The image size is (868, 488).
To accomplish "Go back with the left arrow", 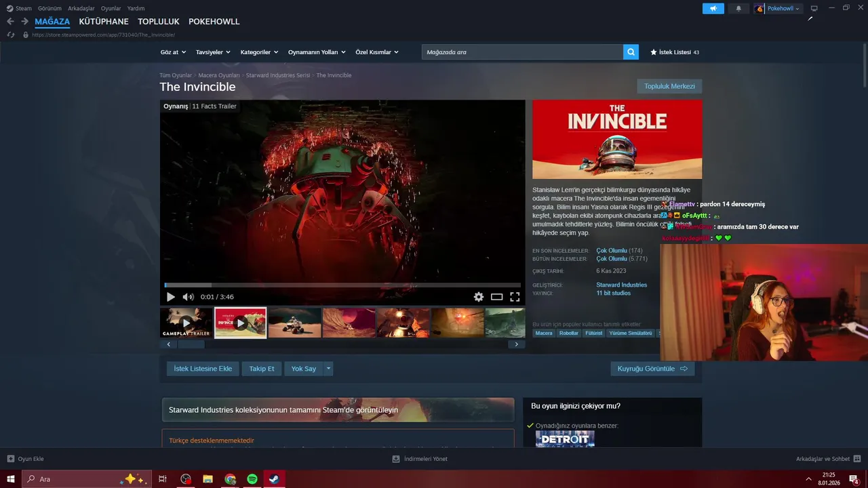I will point(10,22).
